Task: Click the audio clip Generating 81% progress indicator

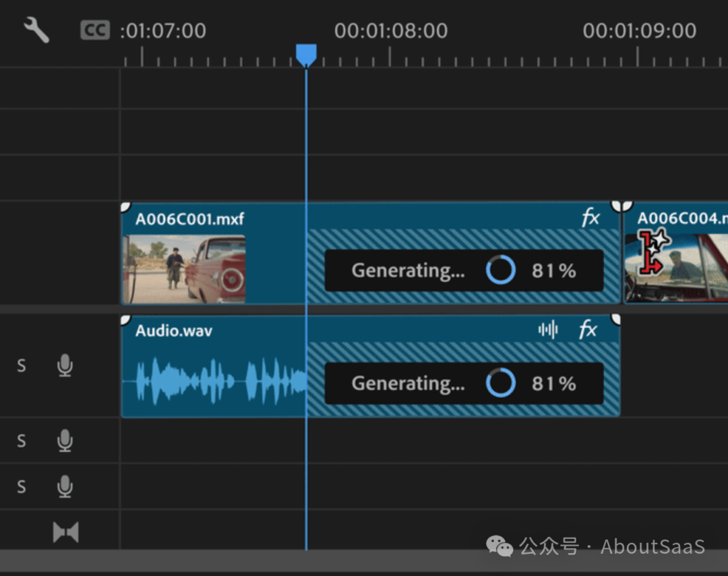Action: pyautogui.click(x=464, y=383)
